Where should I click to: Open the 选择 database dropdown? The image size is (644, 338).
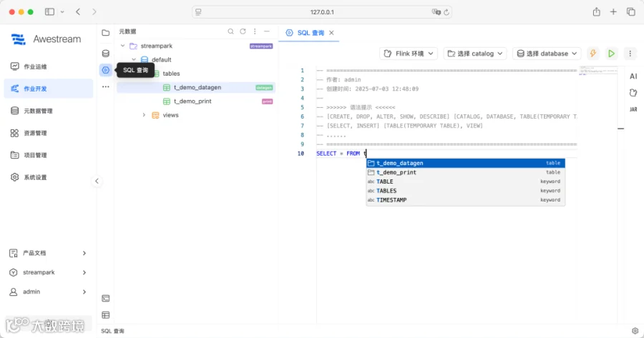tap(547, 54)
